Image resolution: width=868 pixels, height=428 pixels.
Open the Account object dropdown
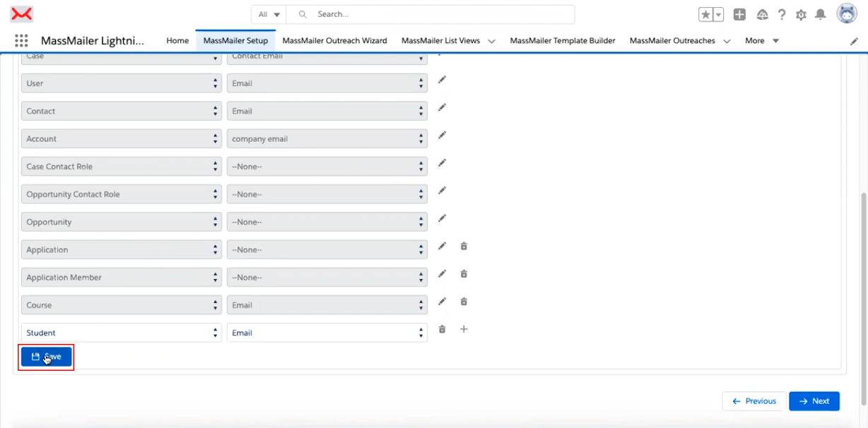coord(122,139)
